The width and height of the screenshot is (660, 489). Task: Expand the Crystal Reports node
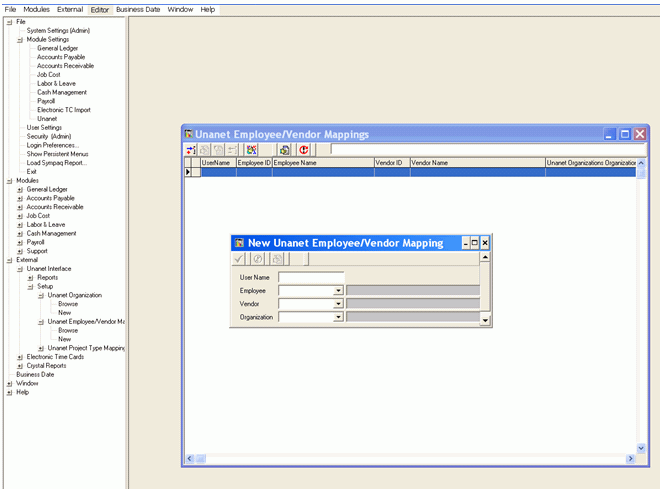pyautogui.click(x=20, y=366)
